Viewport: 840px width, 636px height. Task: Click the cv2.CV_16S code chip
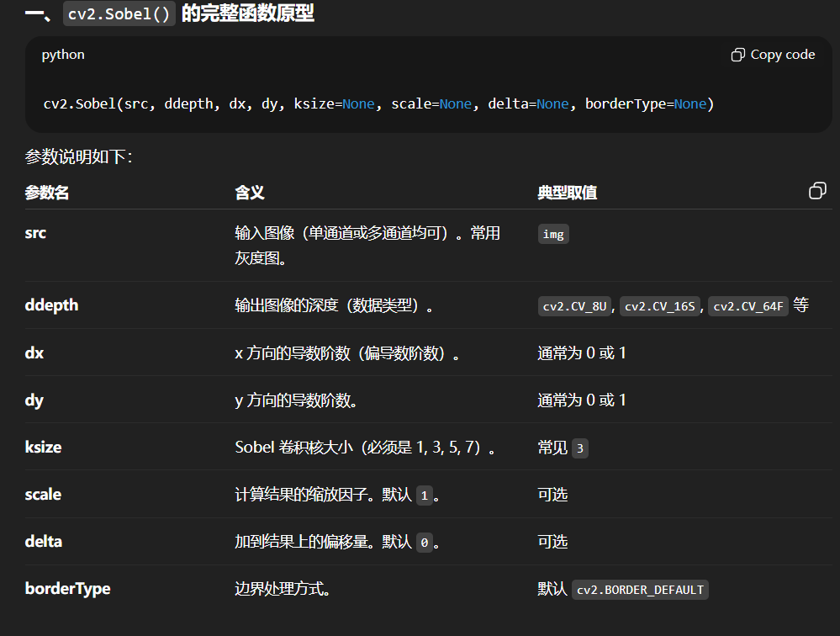point(662,306)
